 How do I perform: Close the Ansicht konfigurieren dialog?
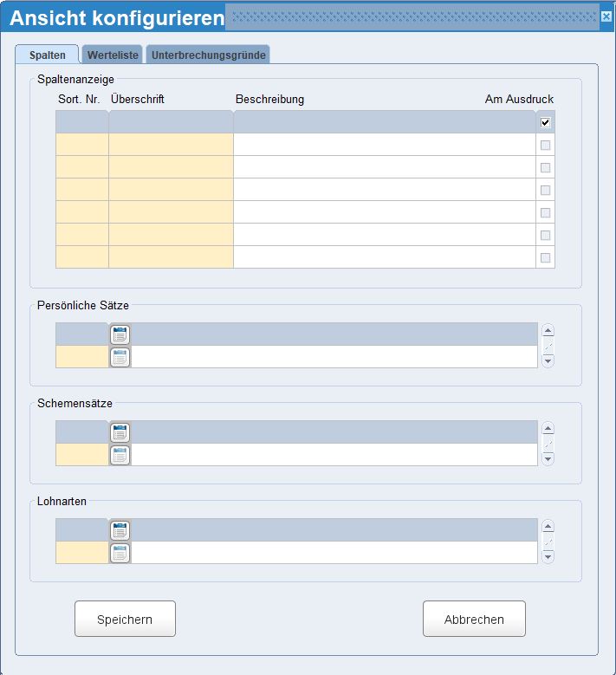(x=606, y=16)
